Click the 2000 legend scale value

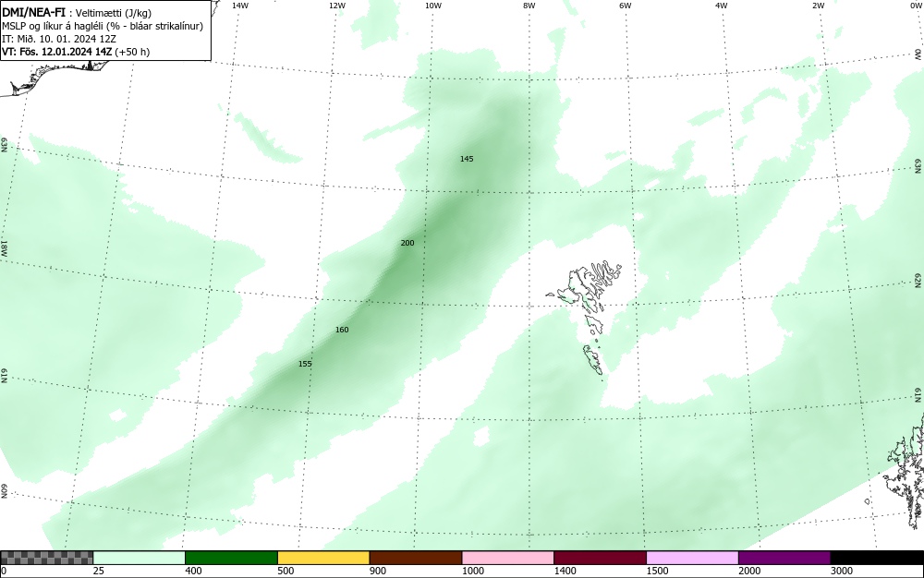click(749, 571)
